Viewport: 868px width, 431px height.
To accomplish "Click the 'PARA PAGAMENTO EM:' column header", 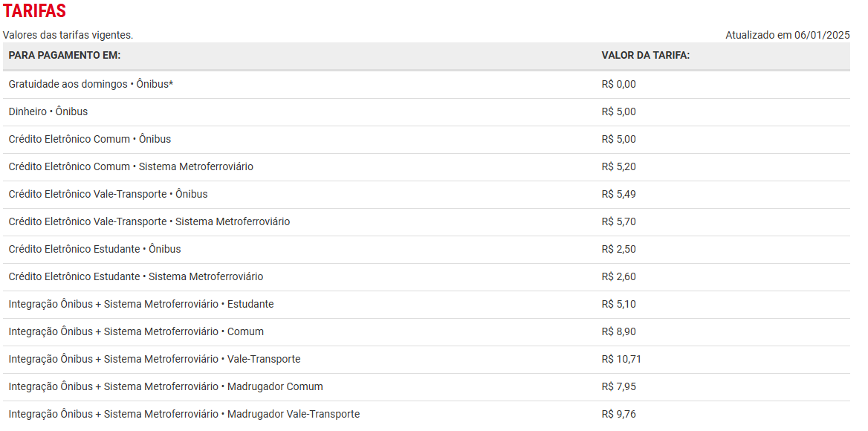I will click(x=65, y=56).
